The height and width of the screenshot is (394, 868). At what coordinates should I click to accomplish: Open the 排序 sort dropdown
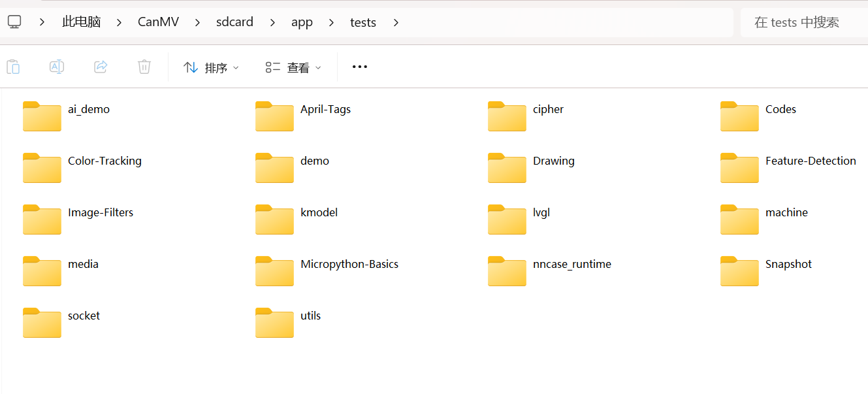coord(212,67)
